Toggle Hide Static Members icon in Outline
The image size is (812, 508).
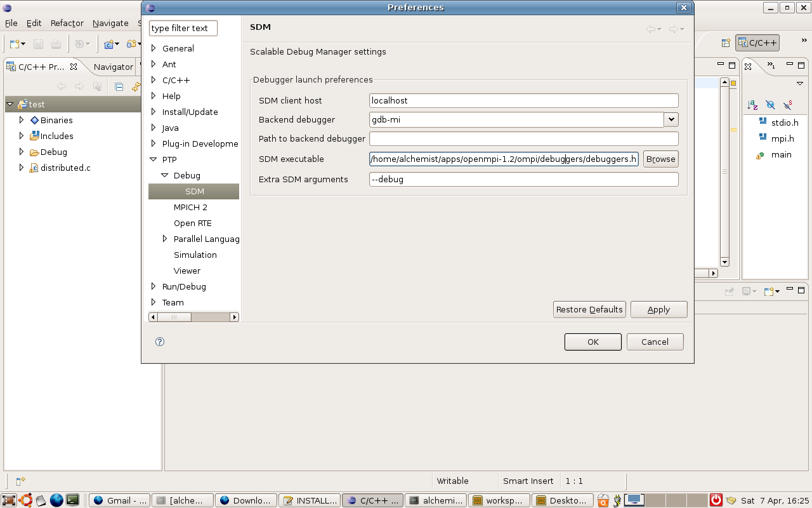coord(787,105)
